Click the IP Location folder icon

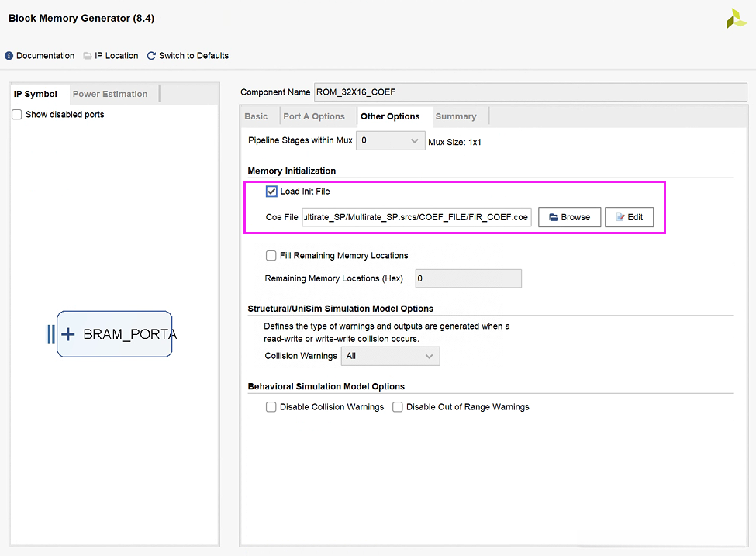(88, 56)
